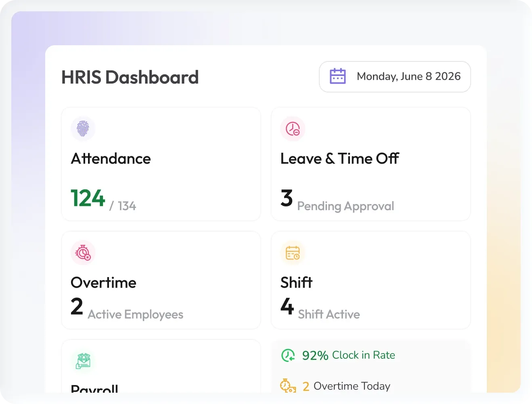
Task: Open the Monday, June 8 2026 date picker
Action: click(x=395, y=77)
